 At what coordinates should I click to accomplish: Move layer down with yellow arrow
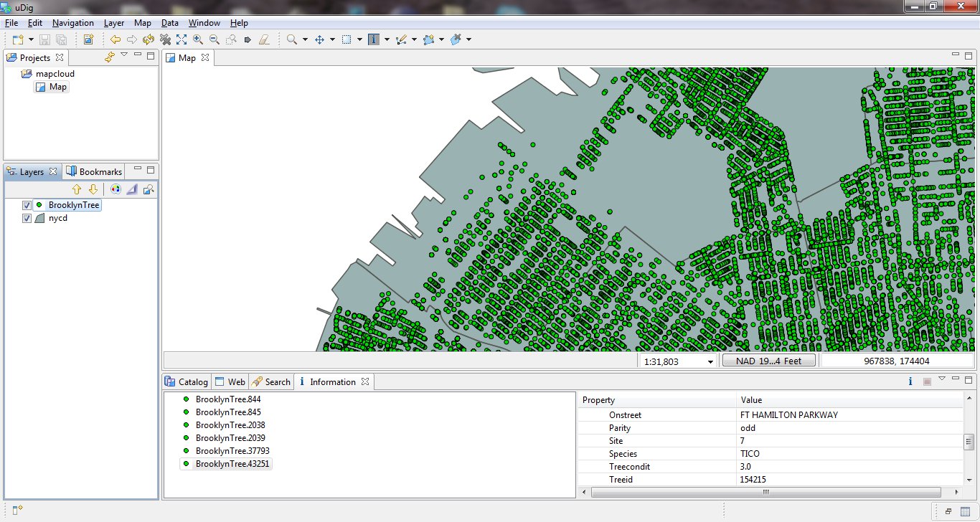click(93, 189)
